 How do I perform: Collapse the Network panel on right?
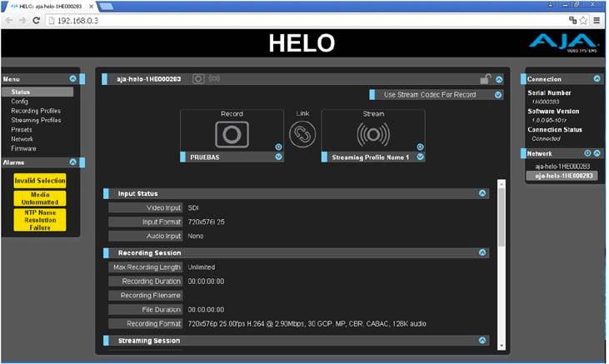597,153
